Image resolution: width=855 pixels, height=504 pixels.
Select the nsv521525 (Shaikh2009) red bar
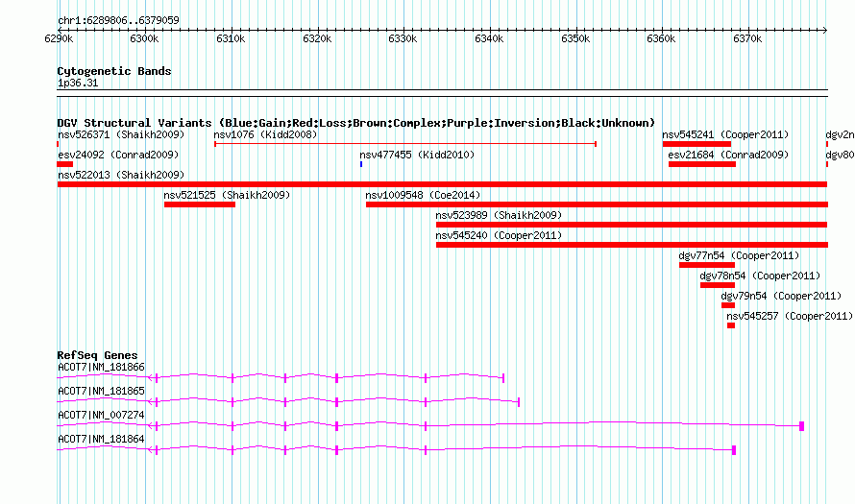tap(200, 204)
